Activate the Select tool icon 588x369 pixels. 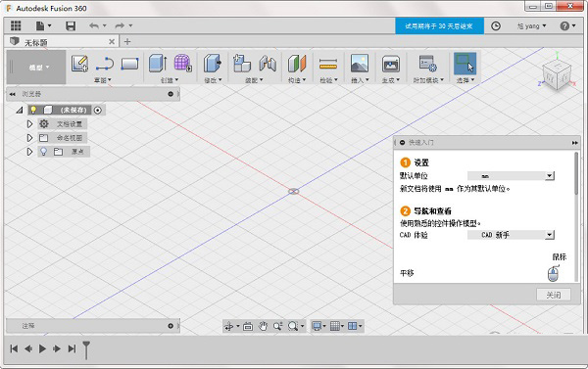click(465, 64)
